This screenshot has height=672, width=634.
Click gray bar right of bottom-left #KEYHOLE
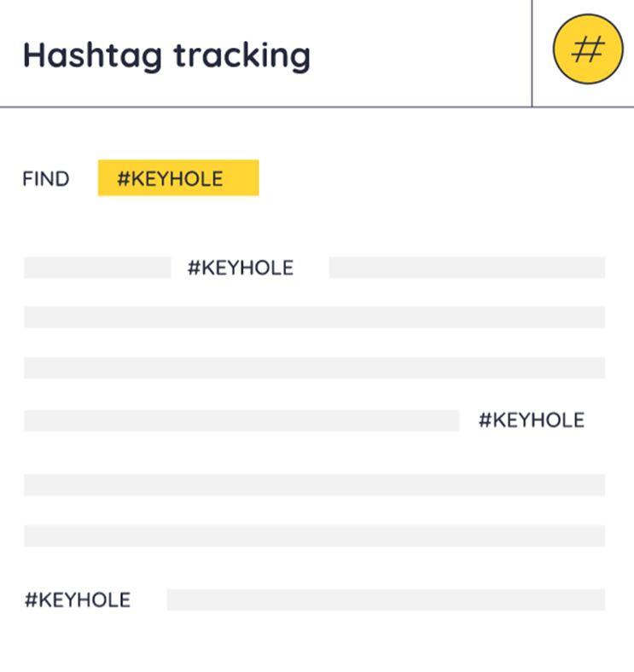[386, 600]
